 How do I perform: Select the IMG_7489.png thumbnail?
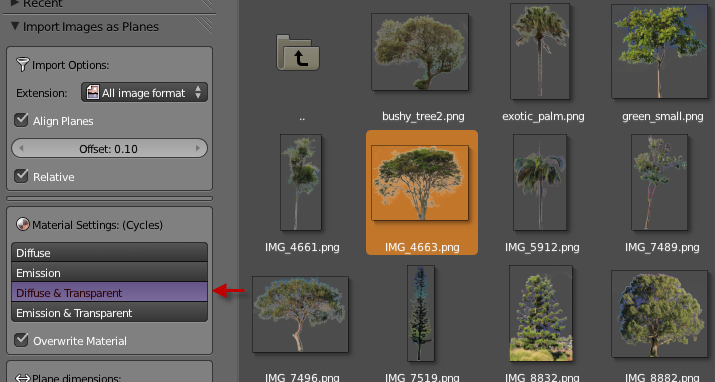click(659, 182)
